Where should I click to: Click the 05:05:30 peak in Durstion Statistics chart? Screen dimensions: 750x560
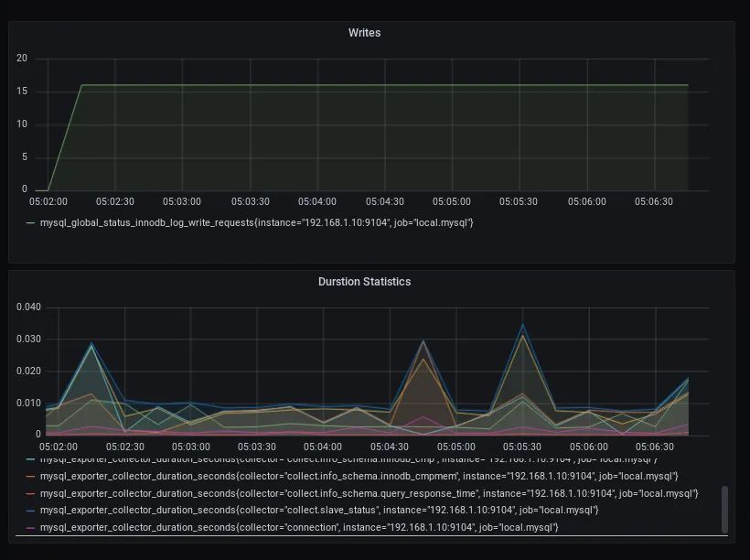click(x=523, y=325)
